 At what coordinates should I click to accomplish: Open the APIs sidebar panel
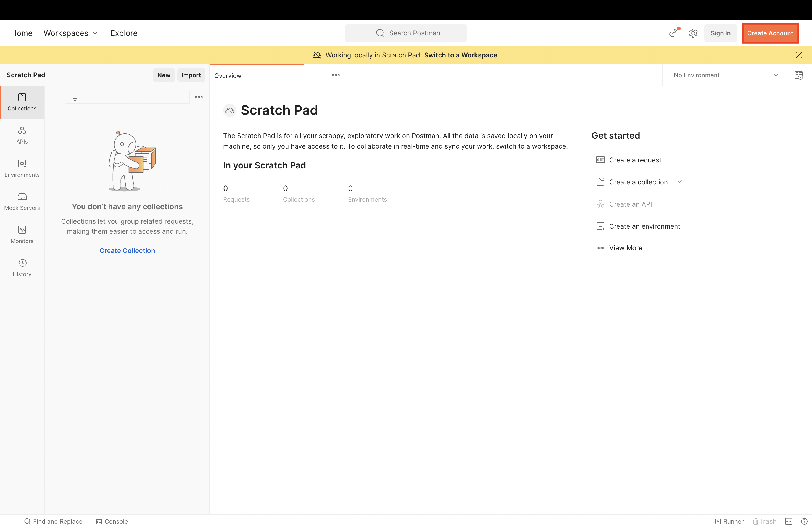(22, 135)
